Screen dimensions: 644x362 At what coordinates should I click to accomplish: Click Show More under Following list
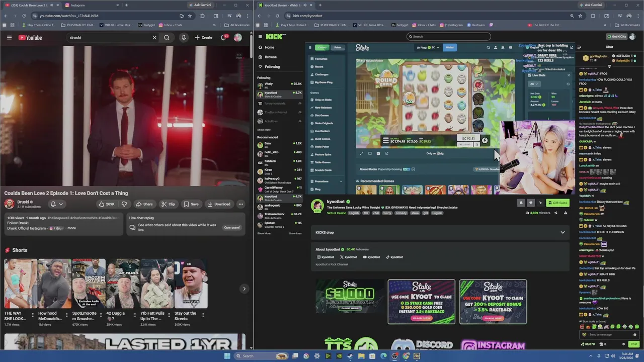tap(264, 130)
